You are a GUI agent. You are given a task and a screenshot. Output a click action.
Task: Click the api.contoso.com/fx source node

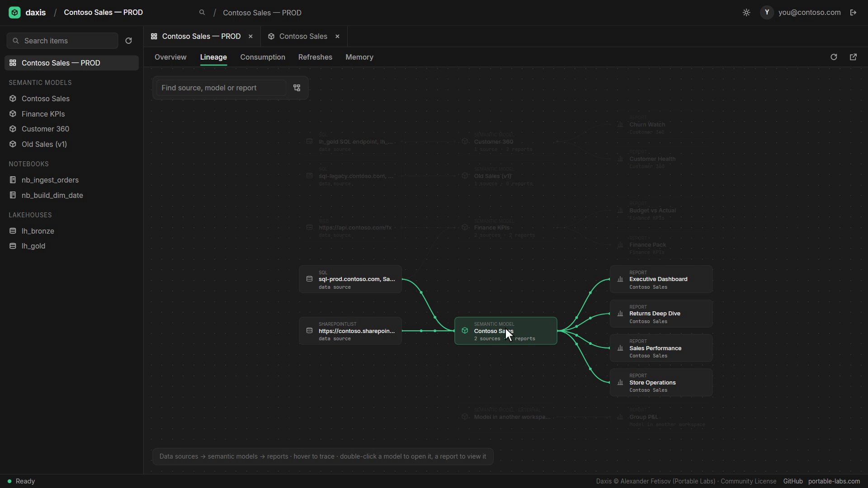click(x=350, y=228)
